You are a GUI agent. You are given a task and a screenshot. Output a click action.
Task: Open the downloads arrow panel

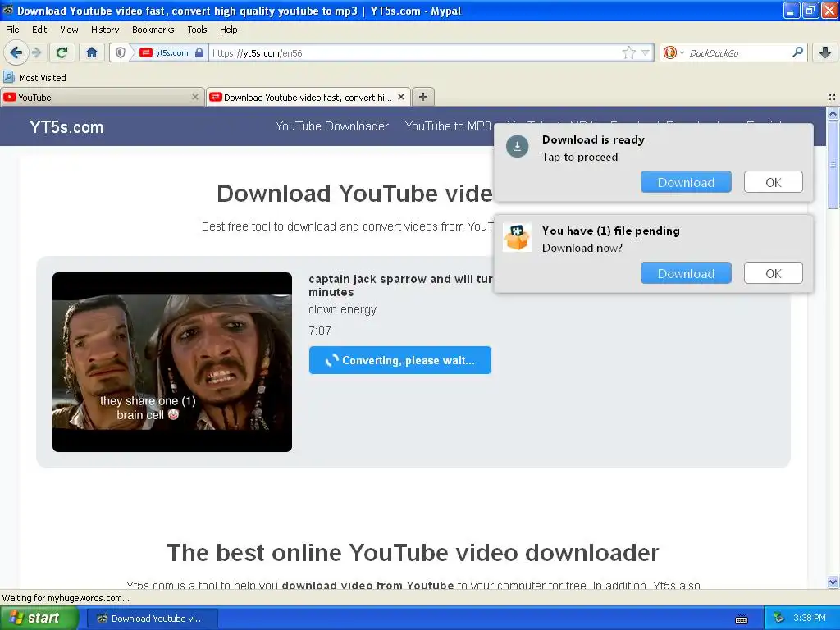click(825, 52)
